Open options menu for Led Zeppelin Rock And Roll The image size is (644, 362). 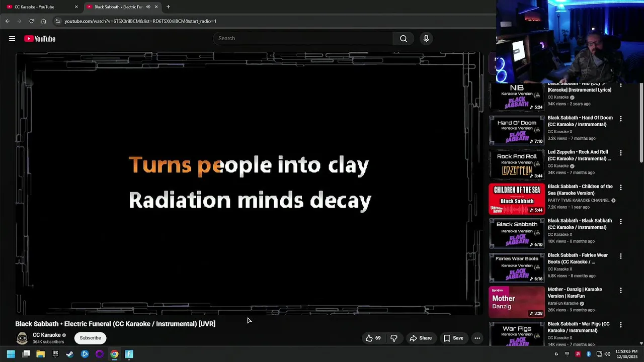coord(620,153)
